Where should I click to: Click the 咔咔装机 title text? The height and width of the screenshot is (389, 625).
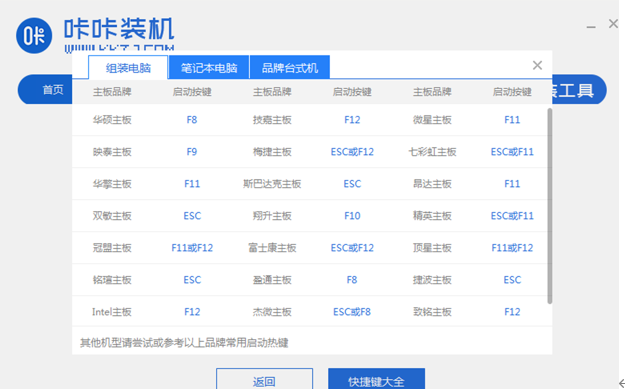click(119, 29)
